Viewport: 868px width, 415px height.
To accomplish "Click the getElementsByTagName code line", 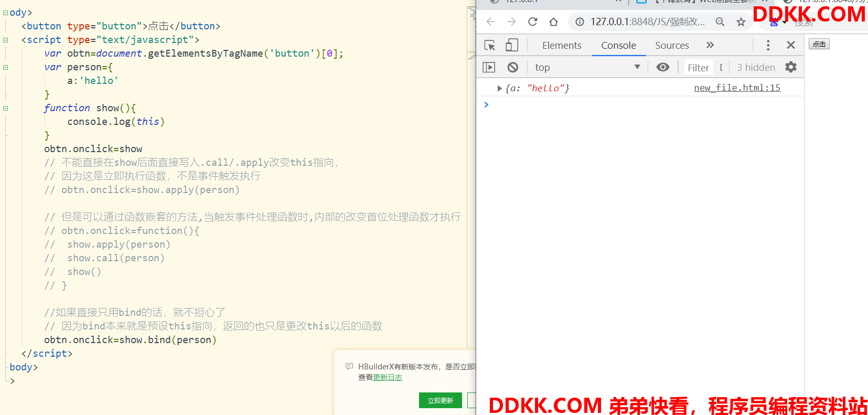I will 194,54.
